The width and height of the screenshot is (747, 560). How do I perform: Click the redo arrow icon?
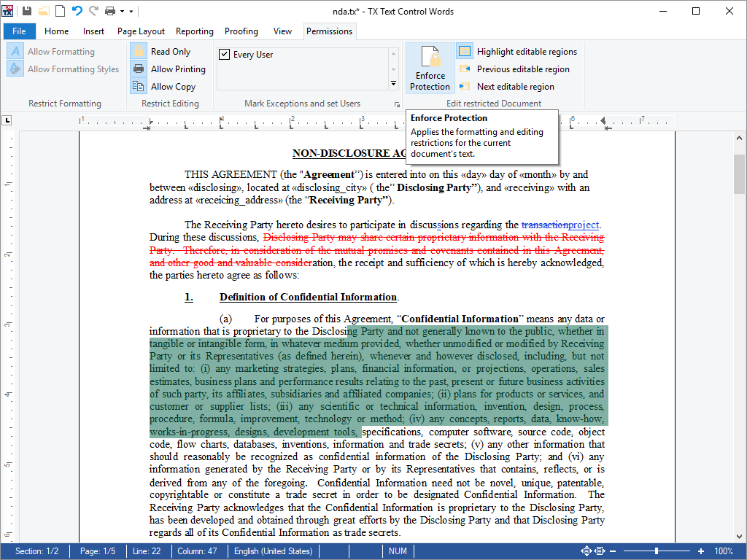94,11
